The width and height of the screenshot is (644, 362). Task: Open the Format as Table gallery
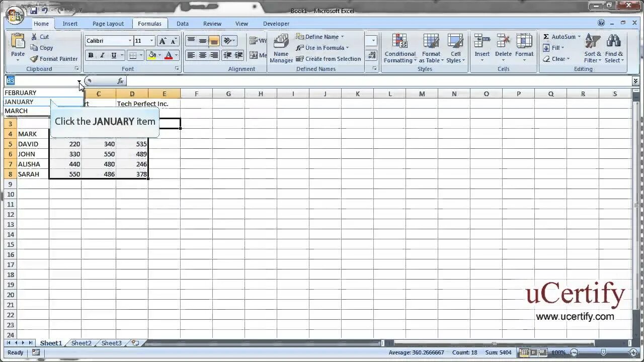coord(431,49)
